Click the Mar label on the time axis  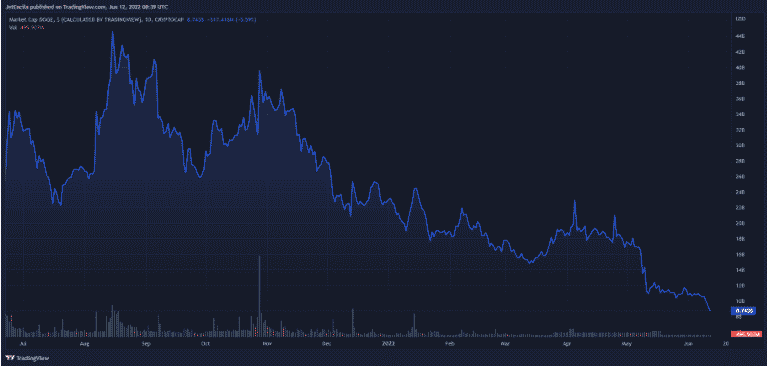[x=505, y=344]
